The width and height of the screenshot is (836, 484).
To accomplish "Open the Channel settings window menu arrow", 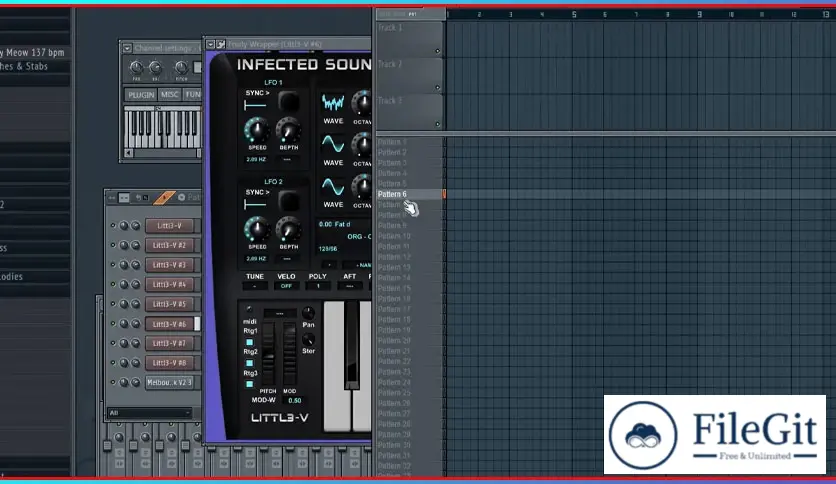I will pyautogui.click(x=127, y=49).
